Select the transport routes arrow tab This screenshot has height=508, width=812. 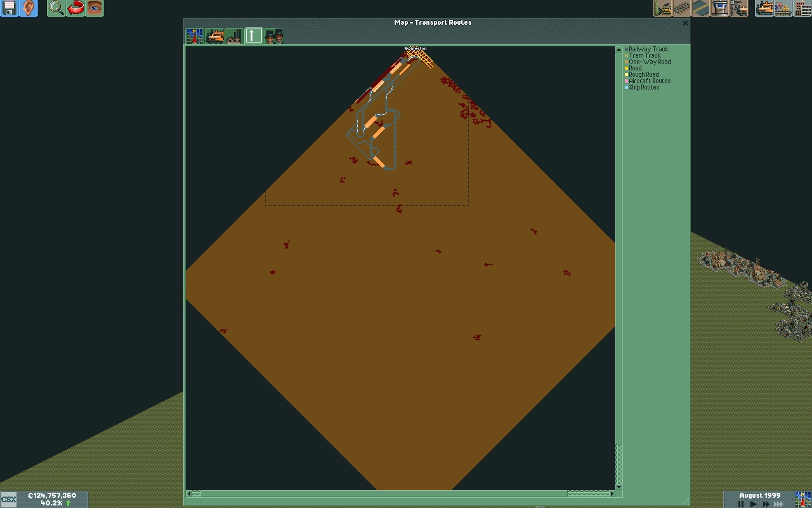coord(254,36)
